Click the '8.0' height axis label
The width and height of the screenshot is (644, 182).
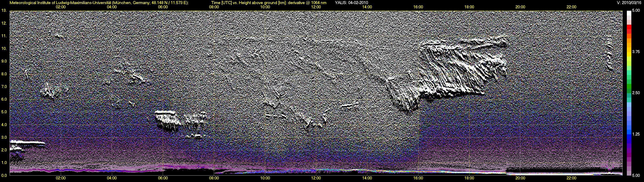(4, 74)
